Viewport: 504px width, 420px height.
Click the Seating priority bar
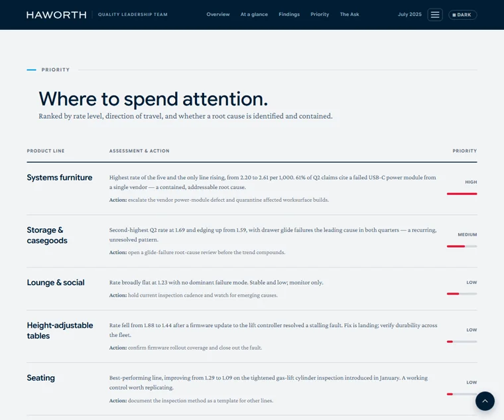[462, 394]
